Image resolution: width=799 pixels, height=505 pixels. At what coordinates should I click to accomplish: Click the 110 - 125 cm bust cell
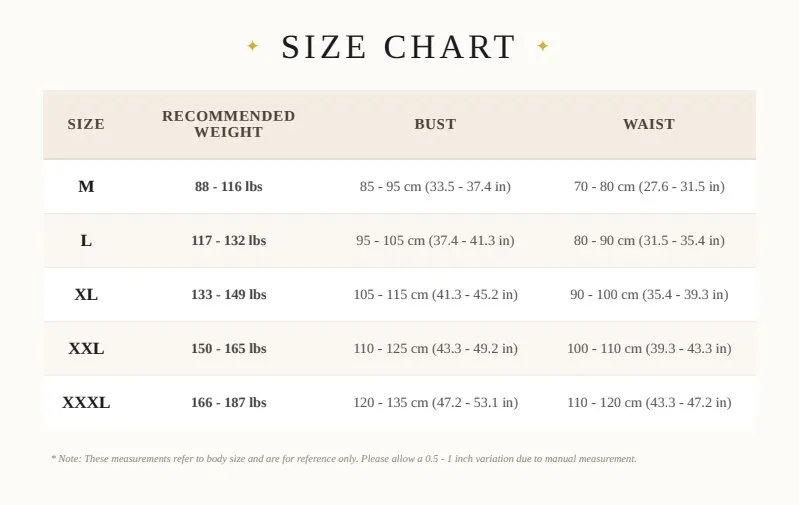436,349
